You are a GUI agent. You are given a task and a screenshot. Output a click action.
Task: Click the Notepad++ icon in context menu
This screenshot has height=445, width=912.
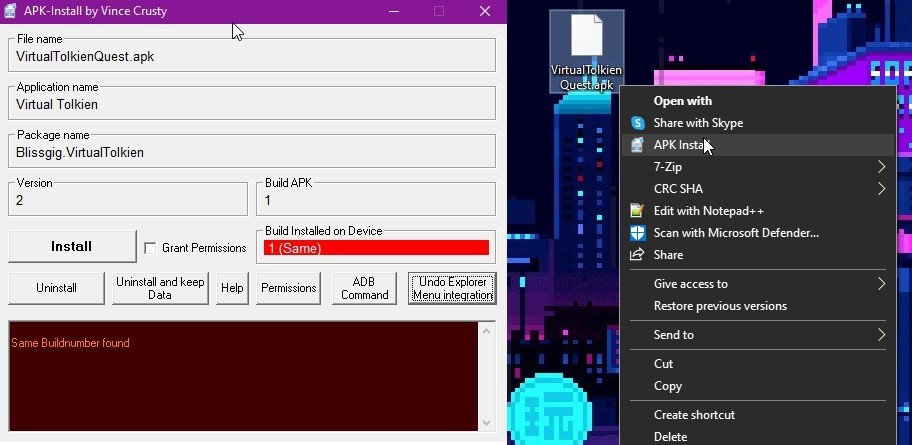637,211
